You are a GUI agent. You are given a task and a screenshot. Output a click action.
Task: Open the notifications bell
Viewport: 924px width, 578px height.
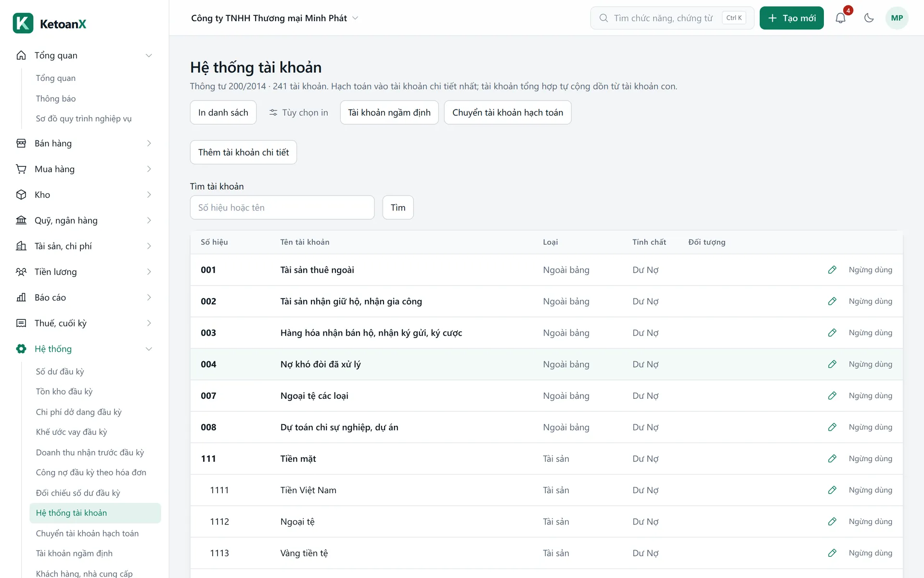840,18
